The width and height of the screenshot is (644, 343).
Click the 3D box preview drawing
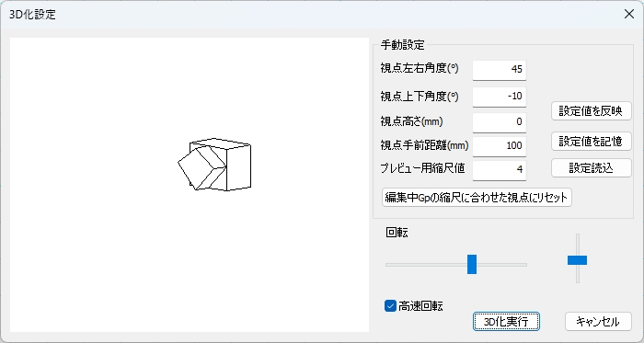pyautogui.click(x=214, y=165)
